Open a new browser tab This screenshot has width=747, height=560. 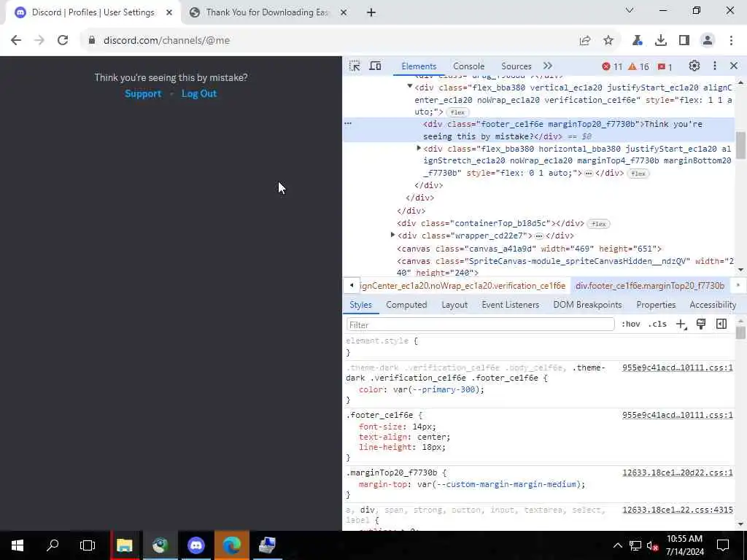coord(371,13)
